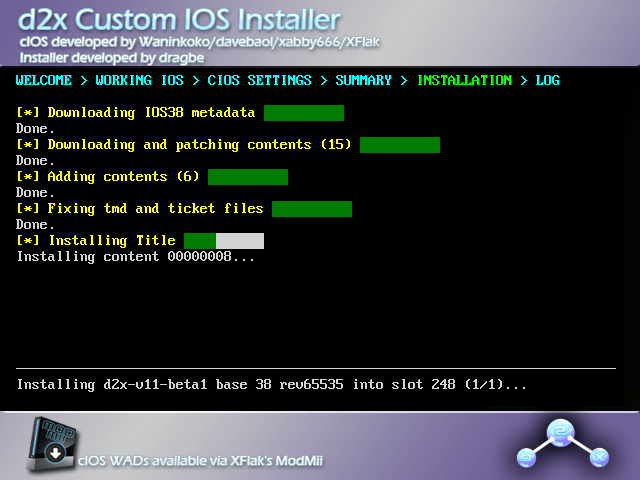640x480 pixels.
Task: Click the 'Installing Title' line text
Action: coord(96,241)
